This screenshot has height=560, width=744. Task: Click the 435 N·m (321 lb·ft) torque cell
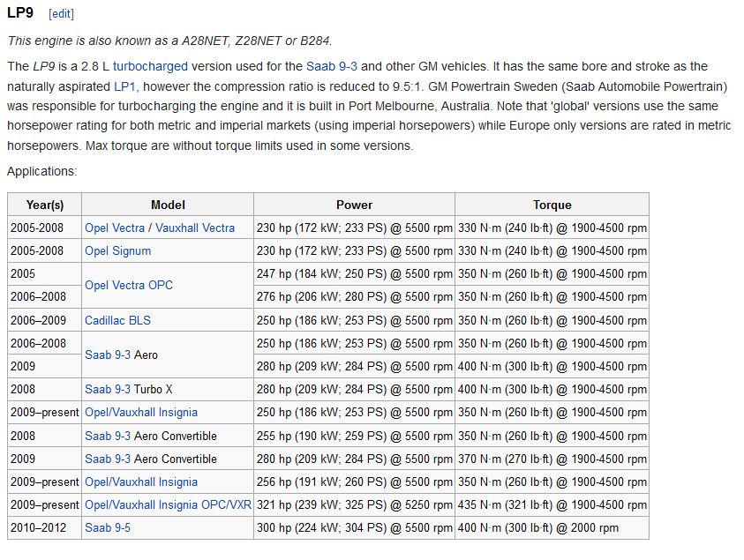(x=552, y=505)
